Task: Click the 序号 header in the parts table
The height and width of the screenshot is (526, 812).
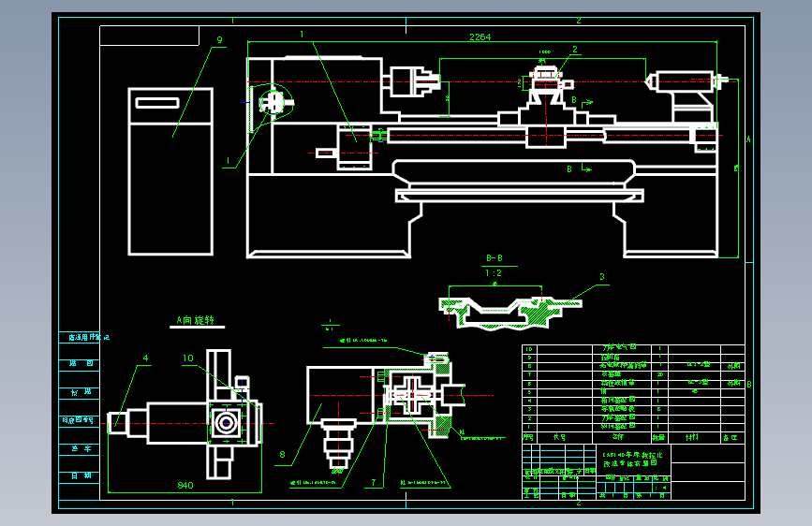Action: 528,437
